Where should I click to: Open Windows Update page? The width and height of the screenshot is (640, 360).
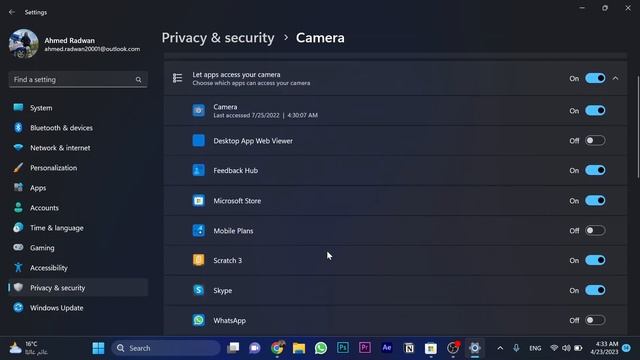tap(78, 308)
